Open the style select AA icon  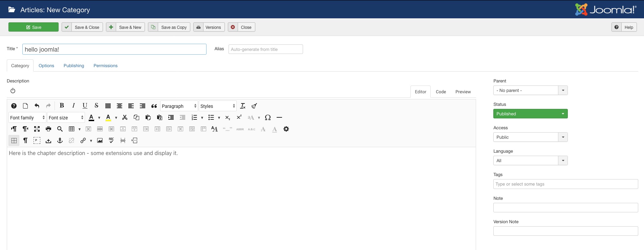(x=214, y=129)
